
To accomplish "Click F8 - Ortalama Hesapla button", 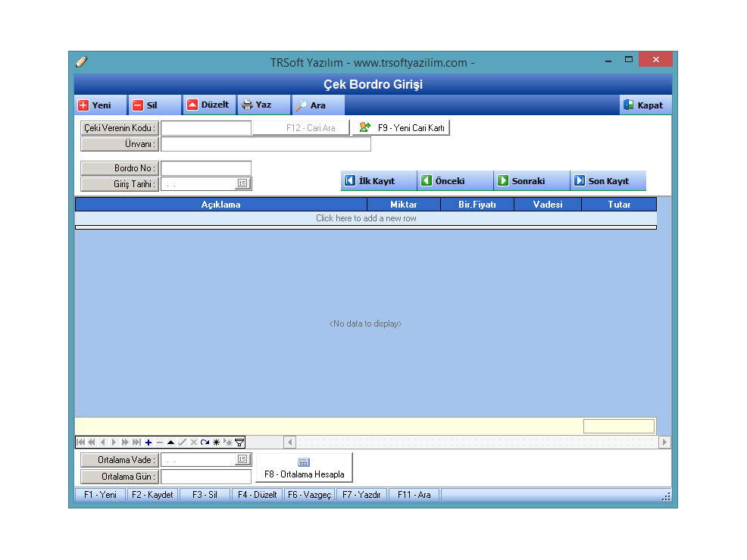I will [x=305, y=468].
